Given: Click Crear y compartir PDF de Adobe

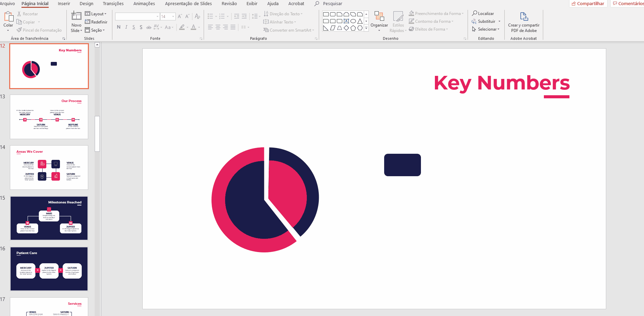Looking at the screenshot, I should (x=524, y=22).
